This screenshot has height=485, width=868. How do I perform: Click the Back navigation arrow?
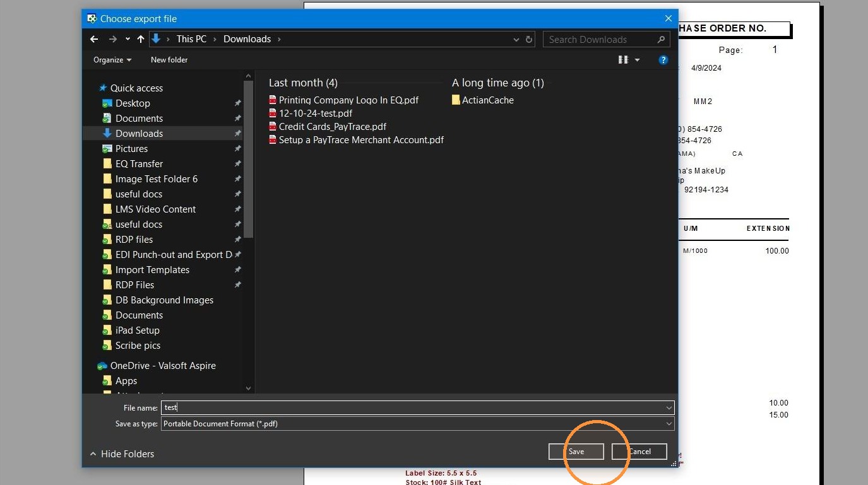tap(94, 39)
